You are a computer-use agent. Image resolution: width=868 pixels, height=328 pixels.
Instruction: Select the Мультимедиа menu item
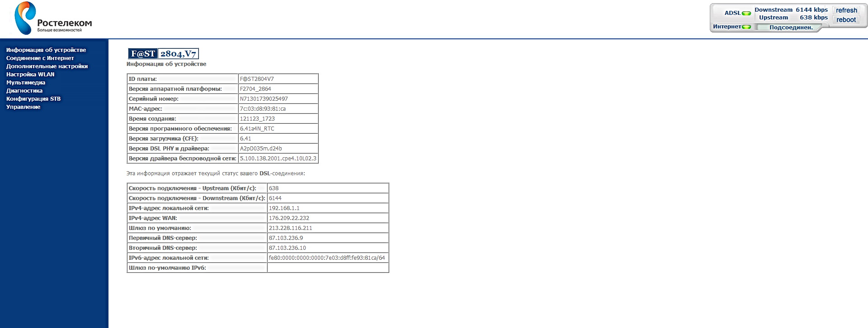26,83
